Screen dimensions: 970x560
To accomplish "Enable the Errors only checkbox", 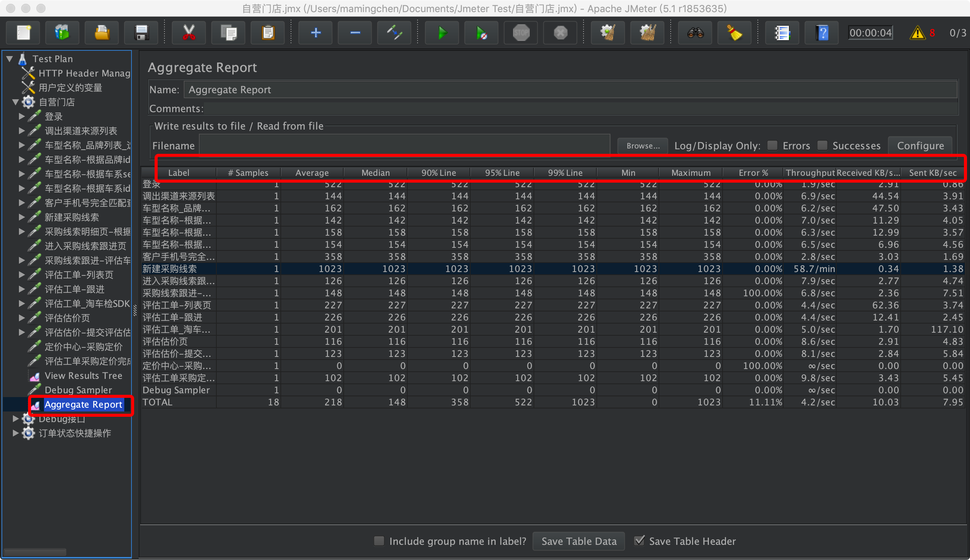I will [772, 145].
